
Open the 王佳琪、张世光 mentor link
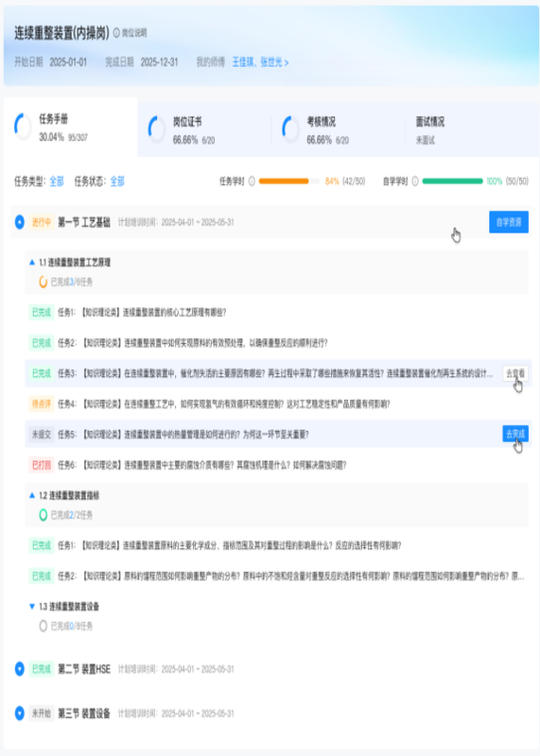pos(260,62)
